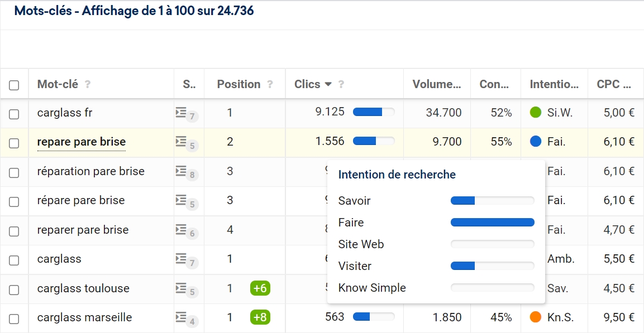Open the carglass toulouse keyword
Screen dimensions: 644x333
coord(83,288)
